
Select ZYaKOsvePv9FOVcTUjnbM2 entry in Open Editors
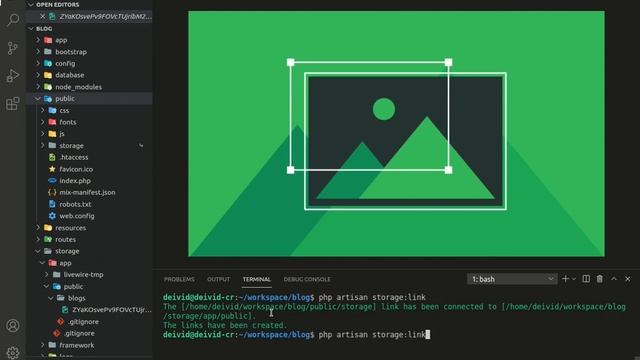pyautogui.click(x=89, y=16)
